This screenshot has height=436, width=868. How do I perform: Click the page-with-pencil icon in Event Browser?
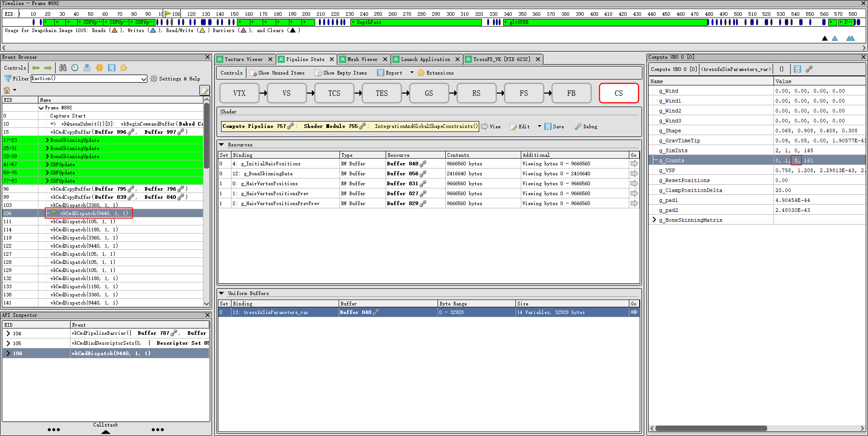(204, 90)
